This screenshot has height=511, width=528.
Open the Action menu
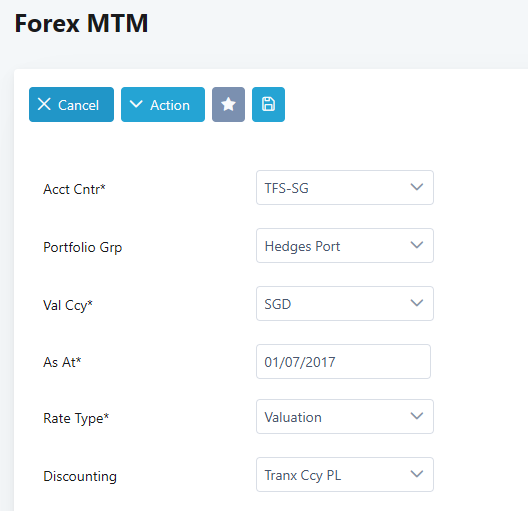tap(163, 104)
